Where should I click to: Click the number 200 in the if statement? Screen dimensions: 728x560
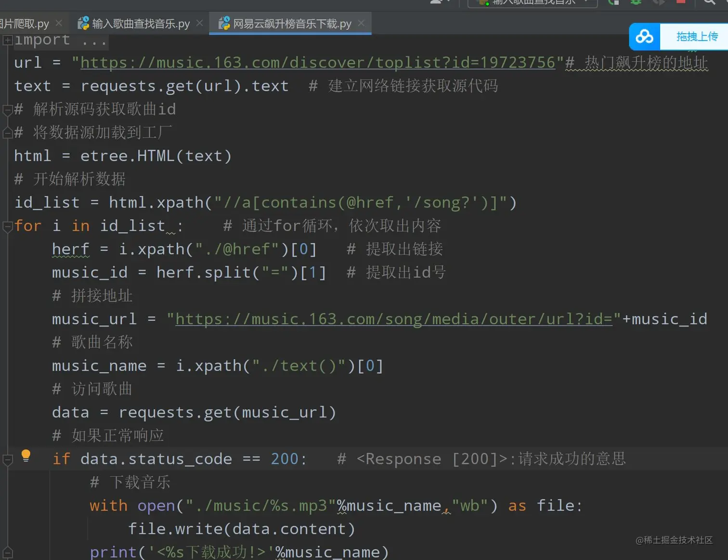click(x=285, y=459)
